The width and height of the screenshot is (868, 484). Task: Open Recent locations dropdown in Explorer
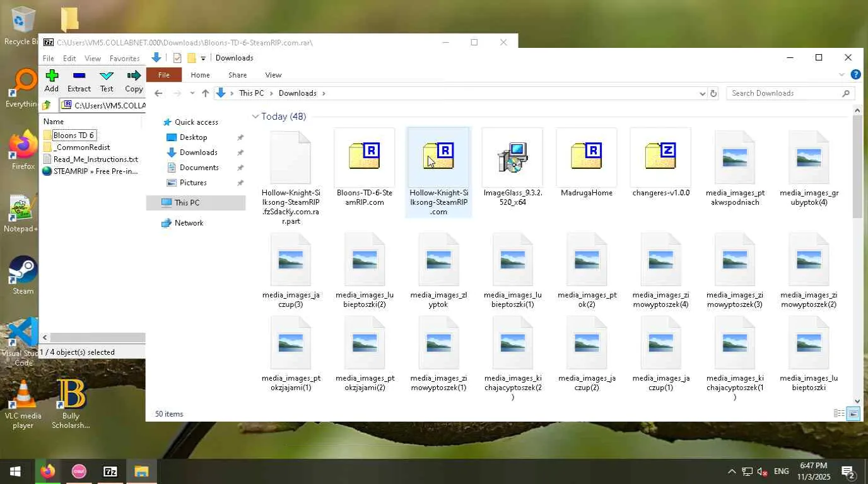coord(192,93)
